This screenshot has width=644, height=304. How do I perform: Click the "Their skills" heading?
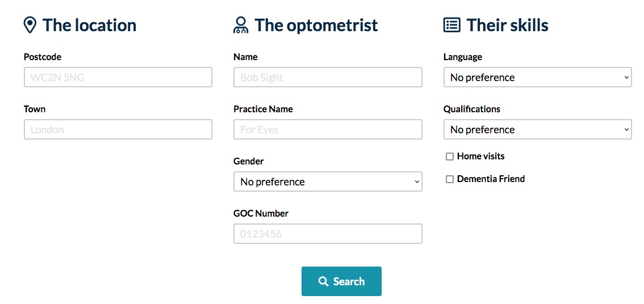click(x=507, y=25)
